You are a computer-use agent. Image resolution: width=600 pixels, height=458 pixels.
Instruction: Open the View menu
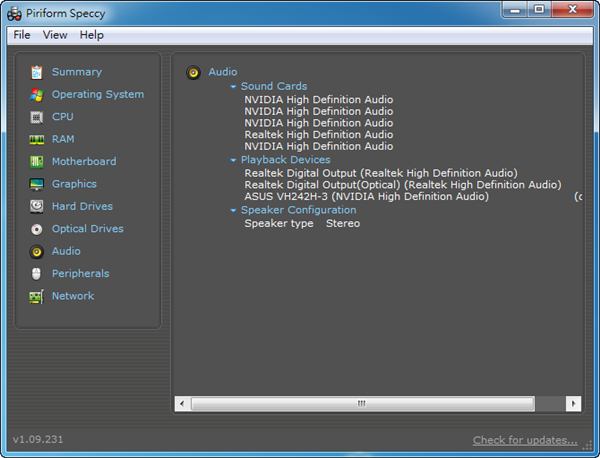click(55, 35)
